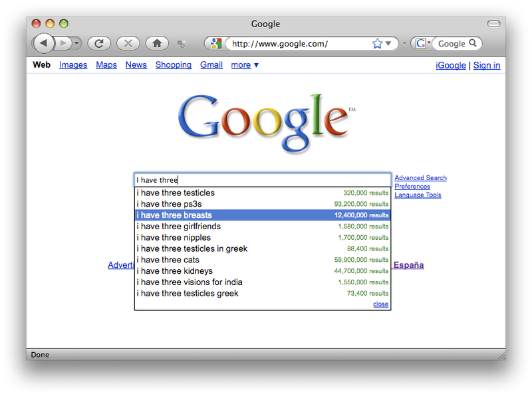Viewport: 532px width, 396px height.
Task: Expand the more dropdown menu
Action: (x=245, y=64)
